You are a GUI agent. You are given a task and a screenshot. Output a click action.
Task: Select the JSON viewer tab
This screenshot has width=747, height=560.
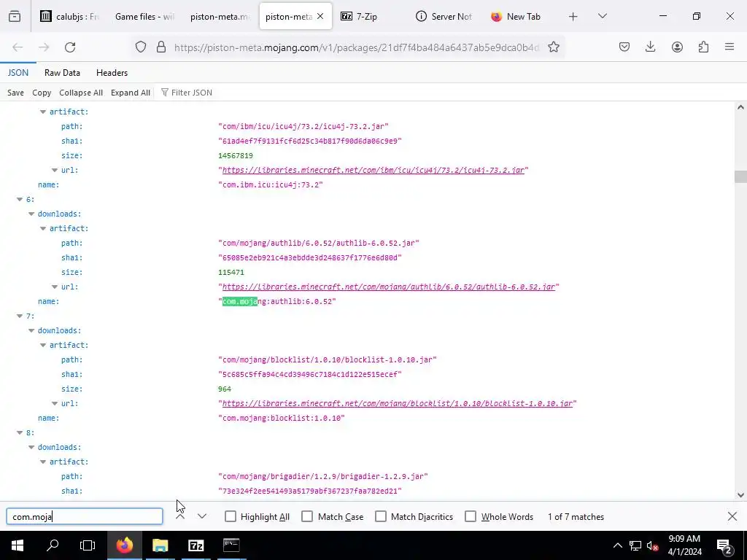point(18,73)
